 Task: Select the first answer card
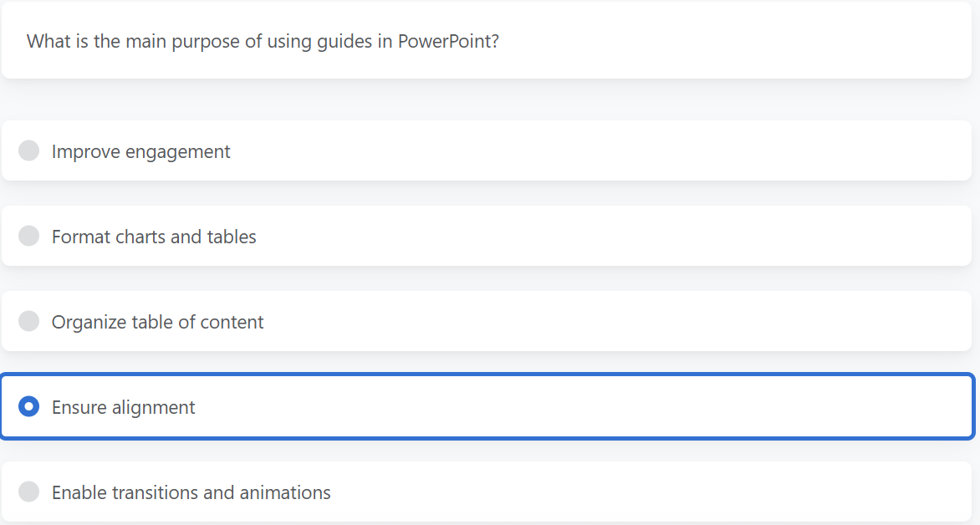pyautogui.click(x=490, y=151)
